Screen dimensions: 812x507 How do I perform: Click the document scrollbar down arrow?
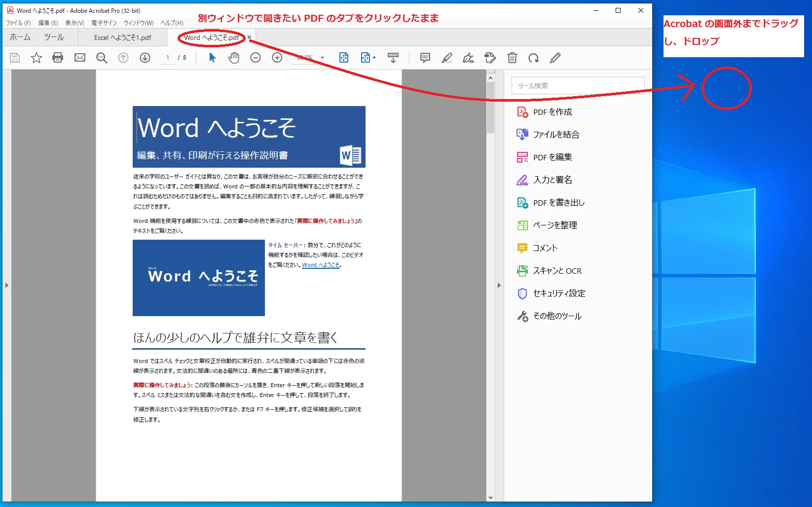(x=490, y=498)
